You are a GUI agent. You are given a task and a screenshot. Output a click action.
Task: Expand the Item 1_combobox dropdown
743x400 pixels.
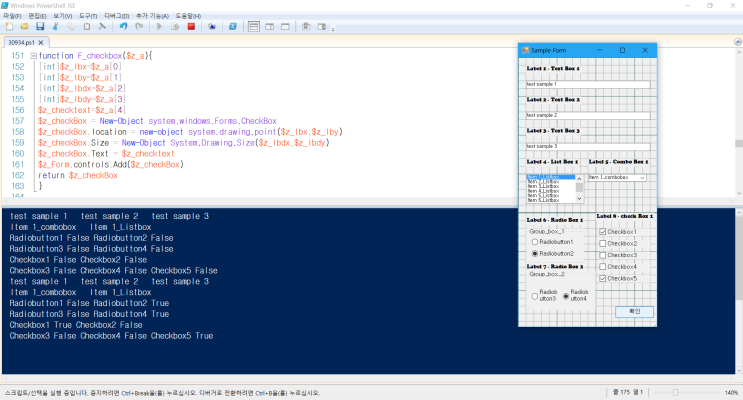tap(642, 178)
